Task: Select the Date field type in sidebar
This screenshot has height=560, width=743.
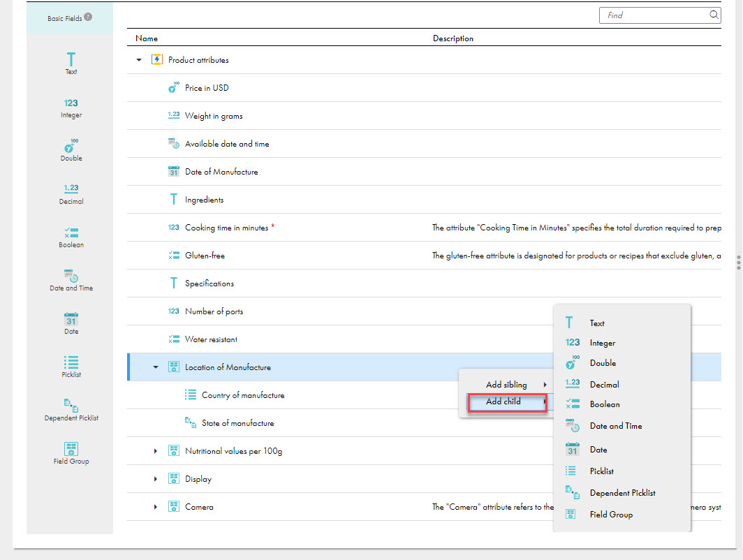Action: click(71, 323)
